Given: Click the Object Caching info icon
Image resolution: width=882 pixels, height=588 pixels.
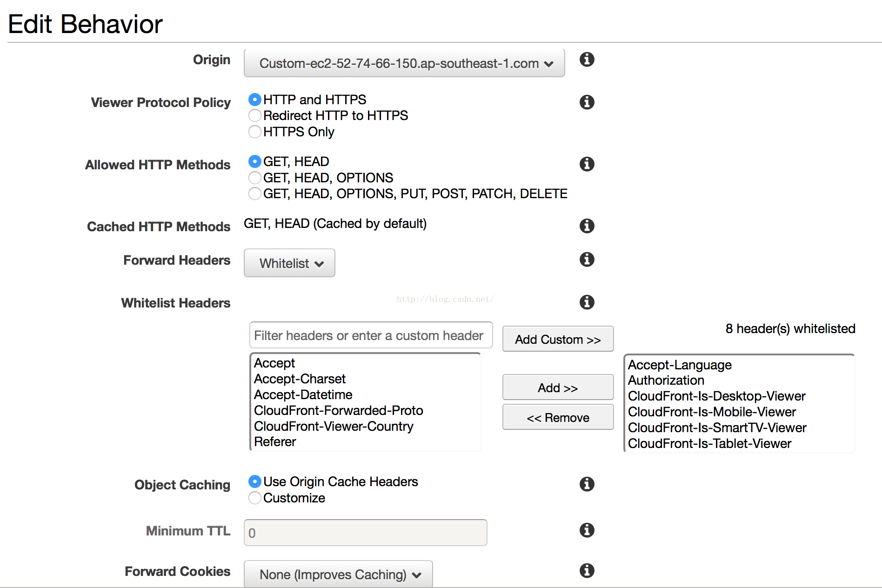Looking at the screenshot, I should pos(587,484).
